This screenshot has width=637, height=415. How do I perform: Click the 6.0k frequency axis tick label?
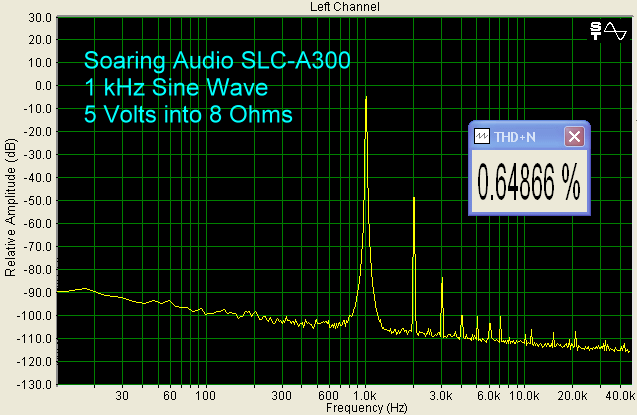coord(488,396)
